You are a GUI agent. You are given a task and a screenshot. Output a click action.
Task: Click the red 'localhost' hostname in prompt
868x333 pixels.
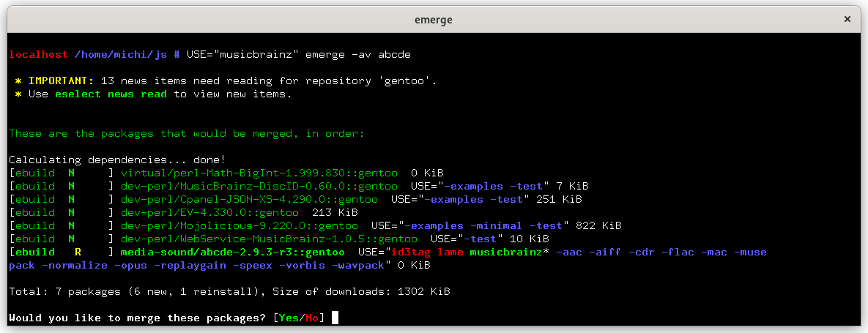pyautogui.click(x=38, y=55)
